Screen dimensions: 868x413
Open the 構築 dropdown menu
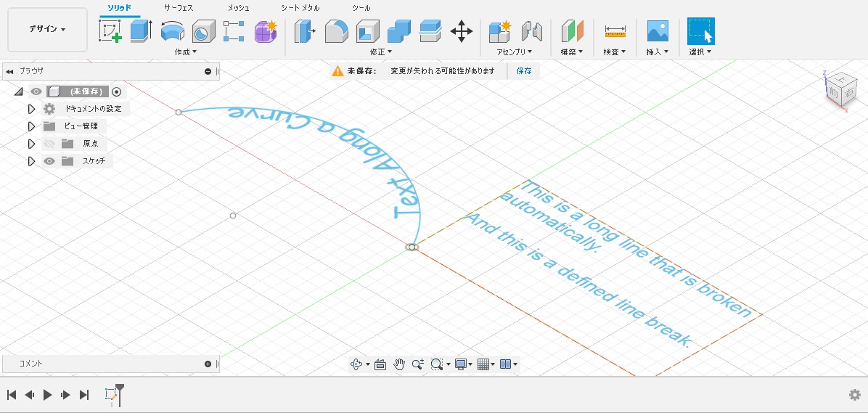coord(573,52)
